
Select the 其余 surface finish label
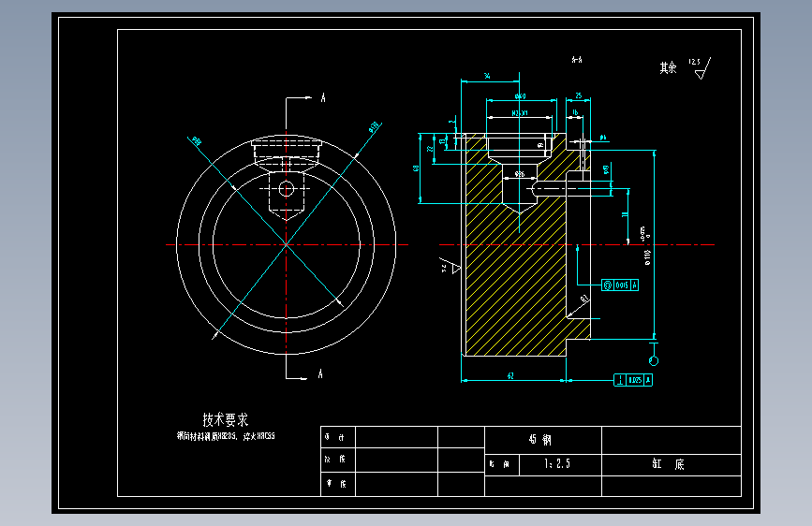tap(668, 67)
